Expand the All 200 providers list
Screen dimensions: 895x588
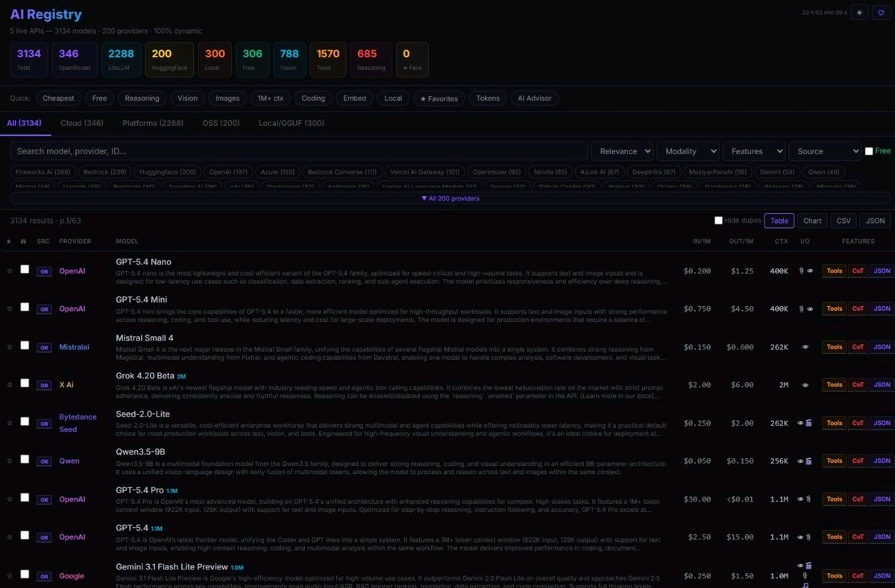[450, 198]
